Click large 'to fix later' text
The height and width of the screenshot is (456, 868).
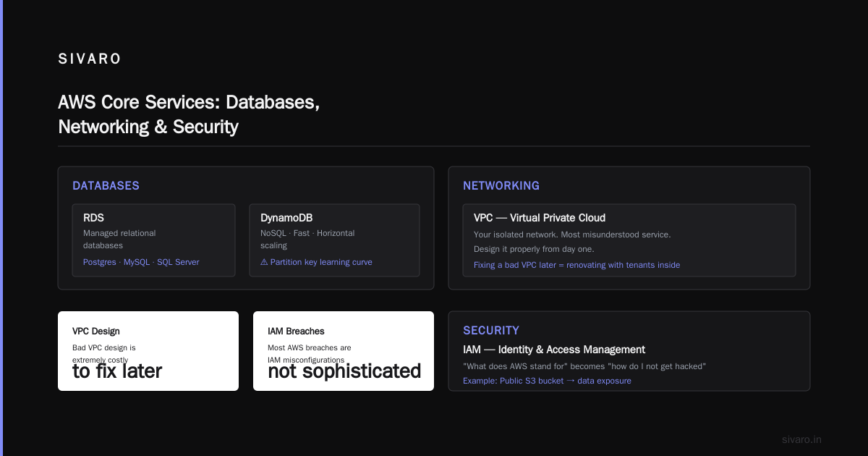(x=117, y=371)
